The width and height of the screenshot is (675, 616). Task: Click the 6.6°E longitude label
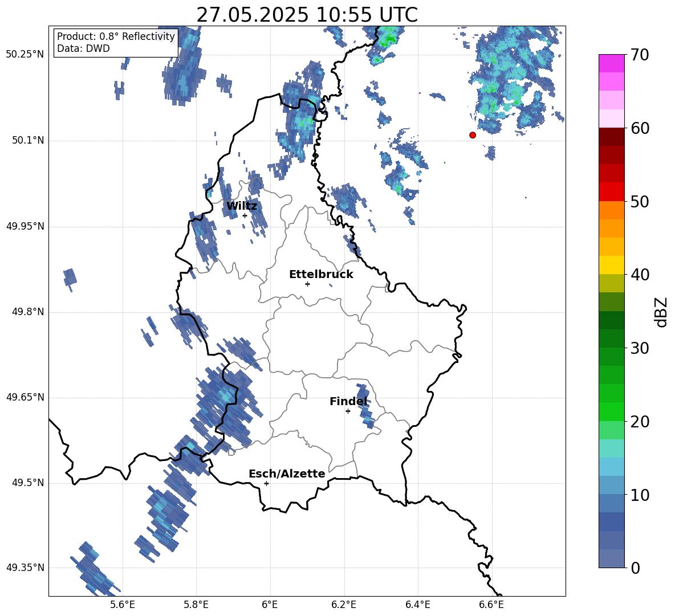coord(491,605)
